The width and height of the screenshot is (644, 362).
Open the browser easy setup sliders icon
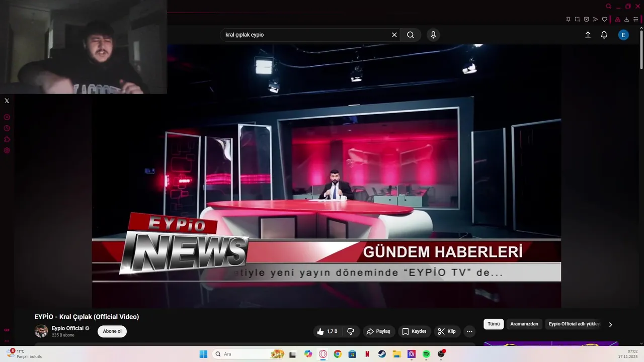coord(635,20)
